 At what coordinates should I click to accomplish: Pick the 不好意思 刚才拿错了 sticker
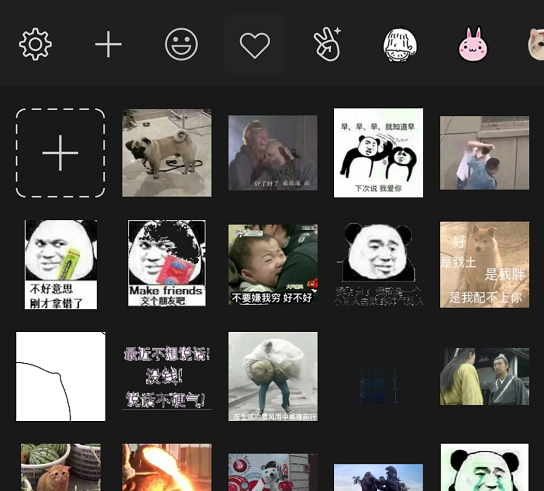tap(61, 264)
